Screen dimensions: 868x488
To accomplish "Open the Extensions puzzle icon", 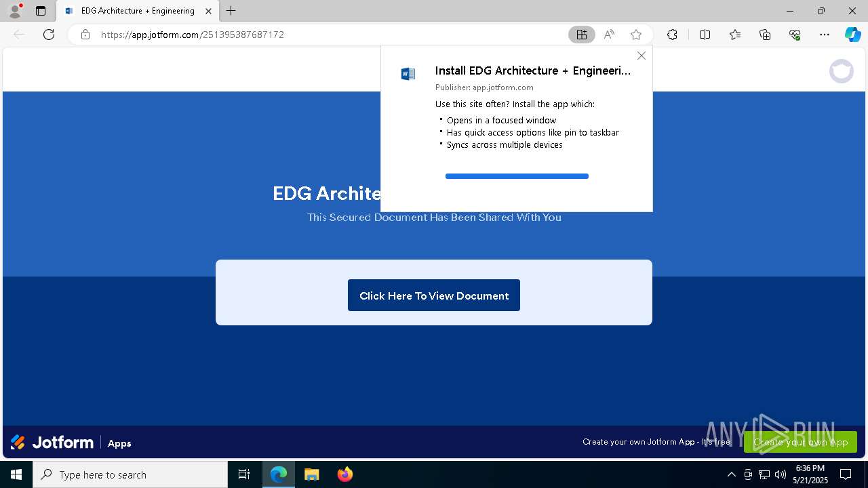I will pyautogui.click(x=672, y=35).
